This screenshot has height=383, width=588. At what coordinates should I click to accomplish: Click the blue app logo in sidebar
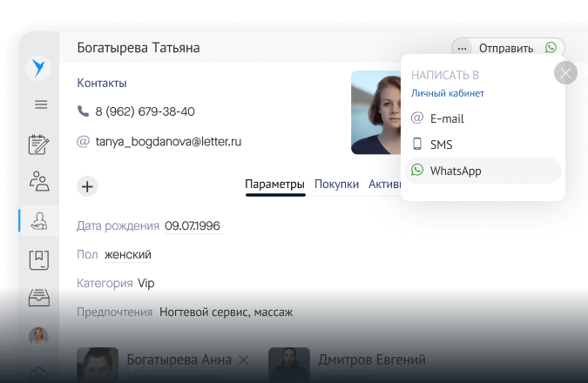(x=39, y=68)
